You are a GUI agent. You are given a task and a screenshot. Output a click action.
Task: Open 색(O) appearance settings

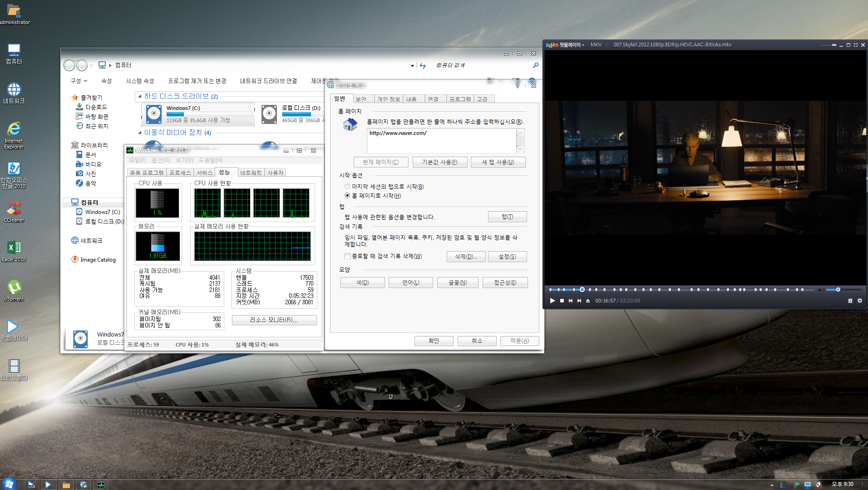(363, 282)
